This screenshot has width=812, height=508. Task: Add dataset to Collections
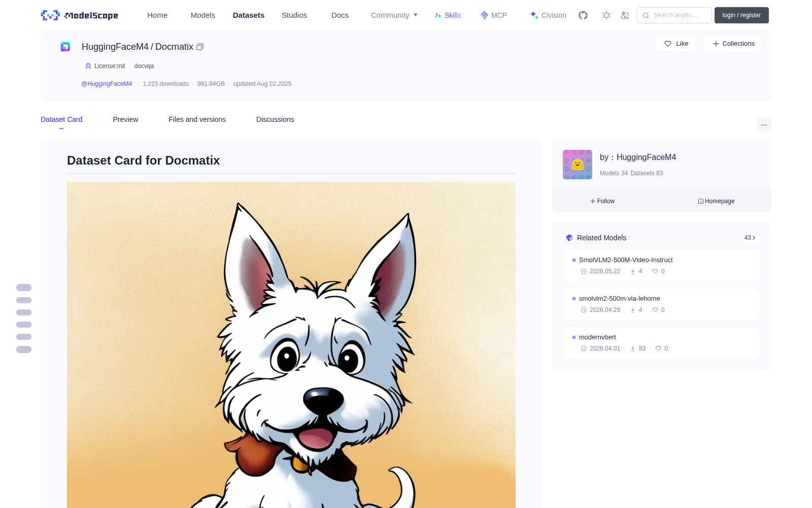[733, 44]
